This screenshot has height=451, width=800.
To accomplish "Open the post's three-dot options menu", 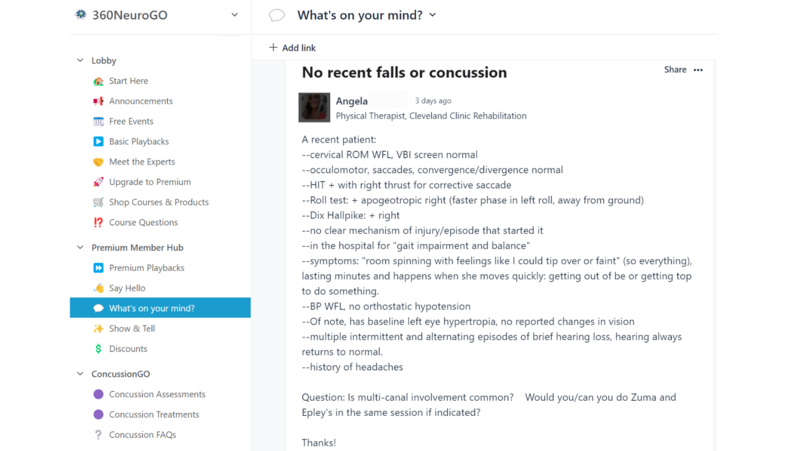I will 698,70.
